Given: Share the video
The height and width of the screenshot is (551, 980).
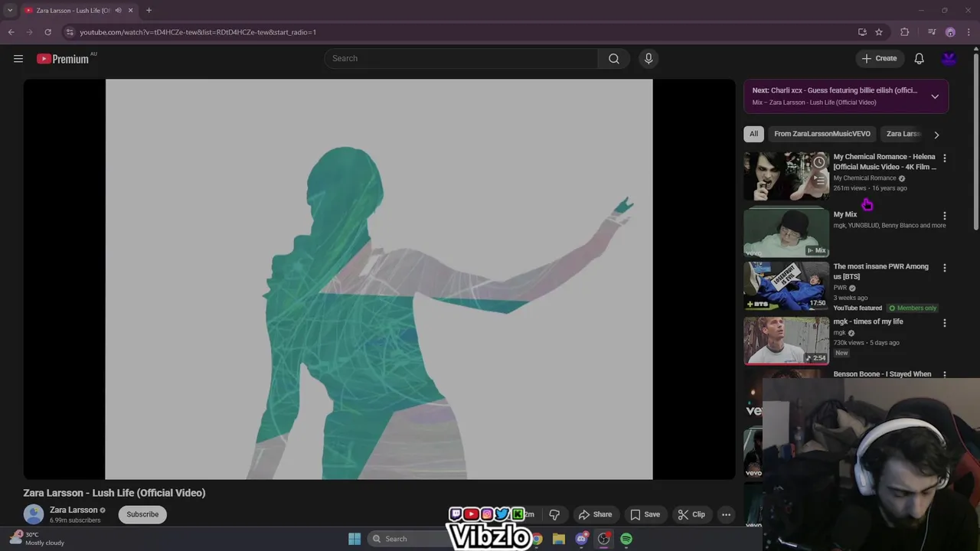Looking at the screenshot, I should tap(595, 514).
